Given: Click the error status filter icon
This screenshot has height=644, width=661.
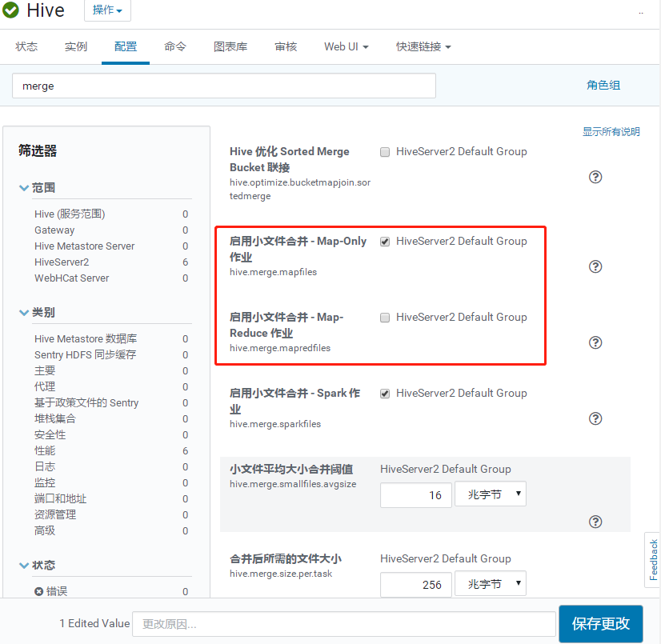Looking at the screenshot, I should pos(38,591).
